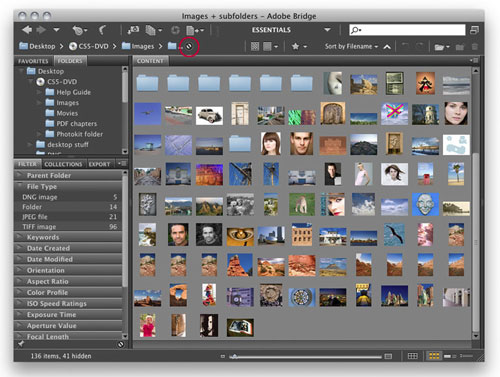
Task: Expand the Date Created filter section
Action: [x=20, y=247]
